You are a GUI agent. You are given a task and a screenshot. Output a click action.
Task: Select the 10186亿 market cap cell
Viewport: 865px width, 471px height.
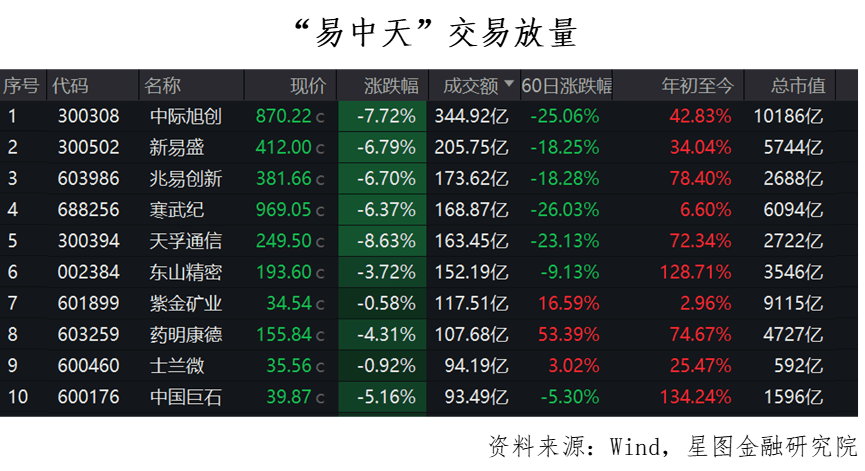click(788, 116)
